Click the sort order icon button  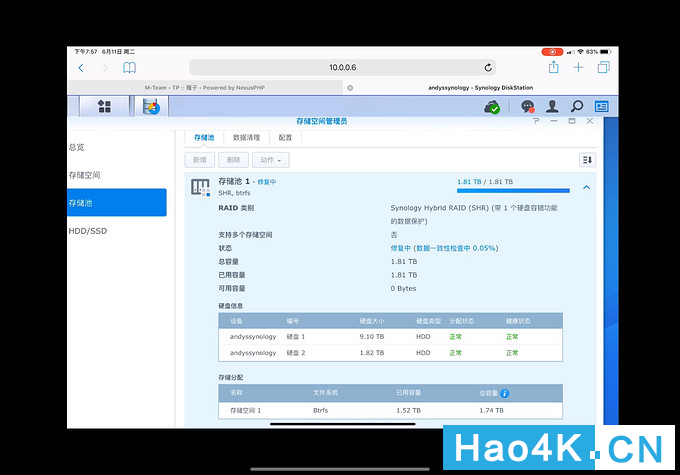587,160
